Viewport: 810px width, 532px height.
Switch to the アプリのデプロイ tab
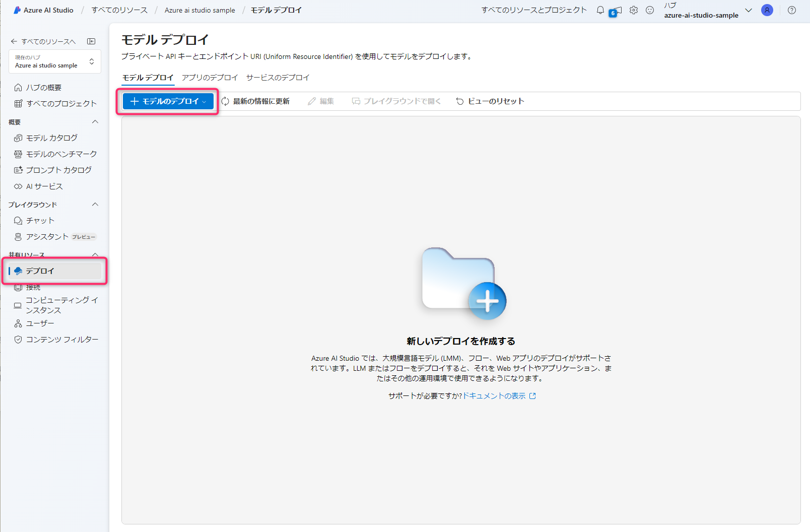click(x=210, y=78)
